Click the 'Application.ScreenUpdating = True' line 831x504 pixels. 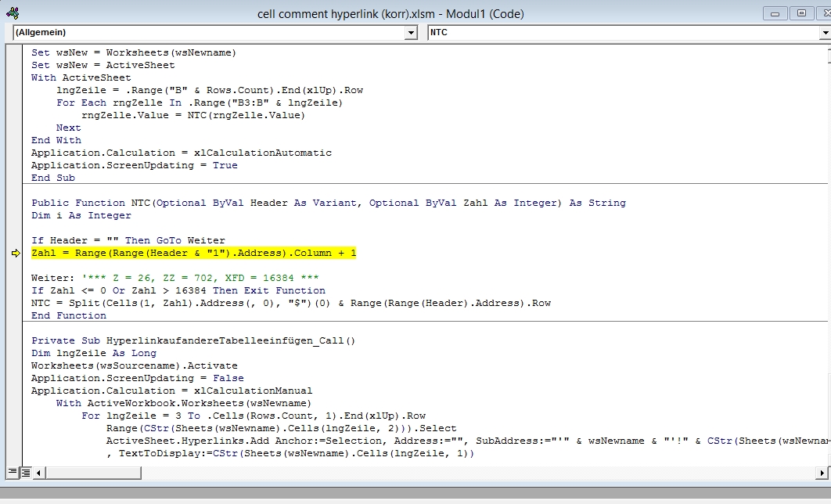(134, 166)
